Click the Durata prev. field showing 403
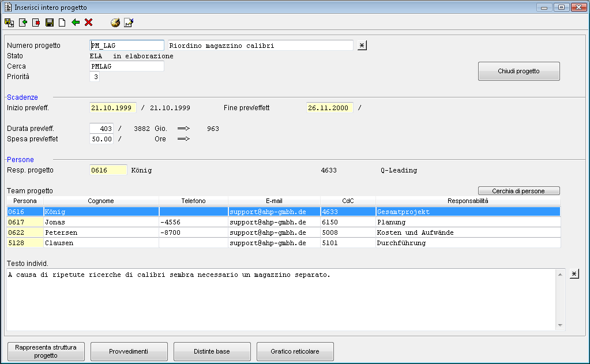Screen dimensions: 590x364 coord(102,129)
